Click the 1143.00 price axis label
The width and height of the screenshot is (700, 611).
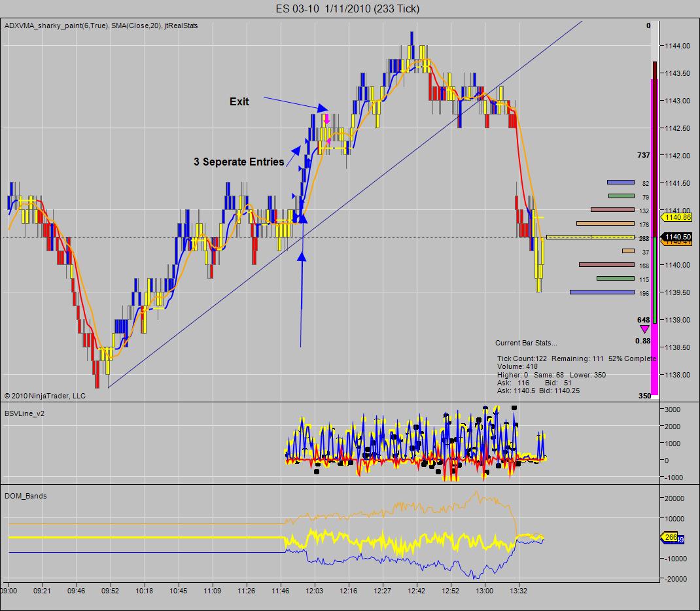pos(677,101)
